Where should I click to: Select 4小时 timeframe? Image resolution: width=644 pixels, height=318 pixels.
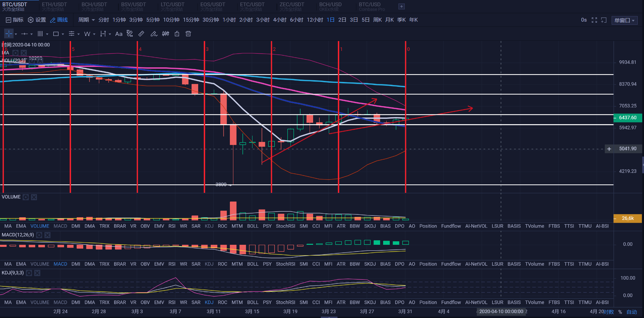point(280,20)
